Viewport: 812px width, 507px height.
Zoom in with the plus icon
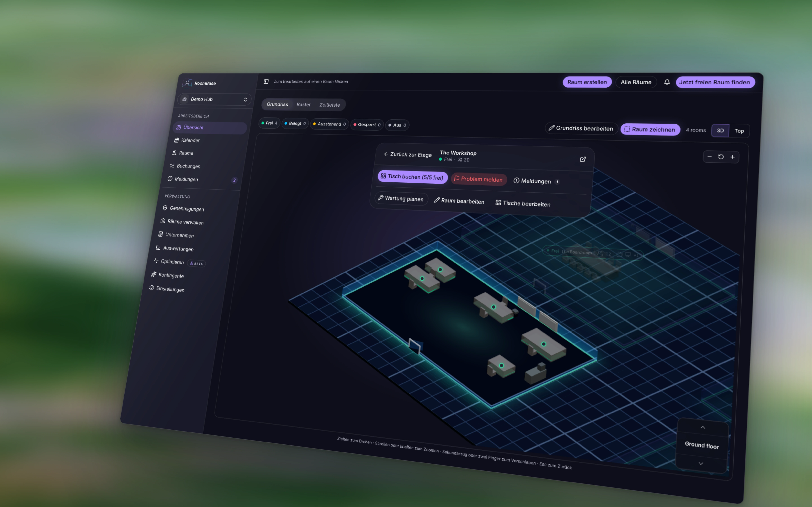tap(732, 157)
